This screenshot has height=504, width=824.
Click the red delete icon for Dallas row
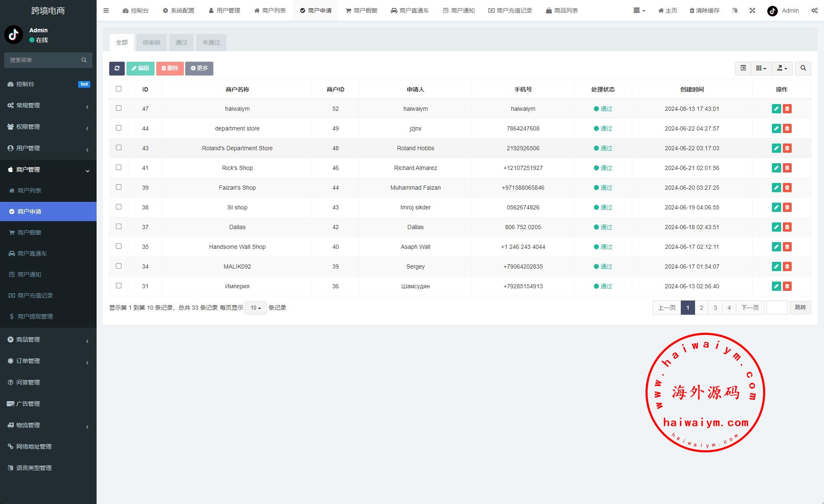787,227
